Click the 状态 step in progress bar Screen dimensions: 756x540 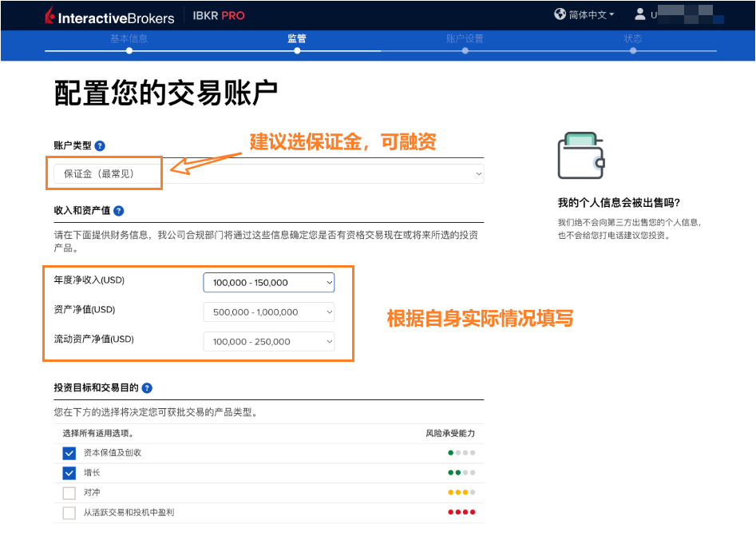pos(632,39)
